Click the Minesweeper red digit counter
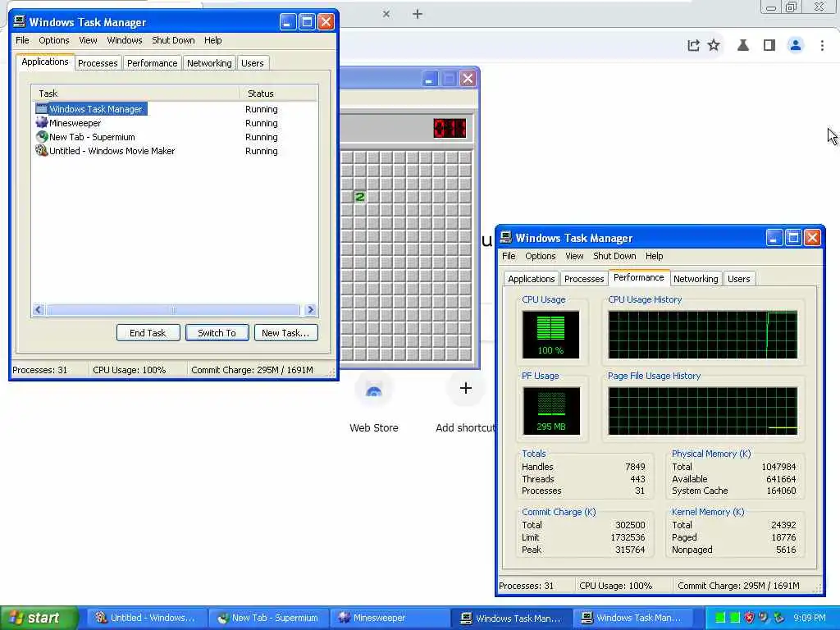The height and width of the screenshot is (630, 840). click(450, 128)
